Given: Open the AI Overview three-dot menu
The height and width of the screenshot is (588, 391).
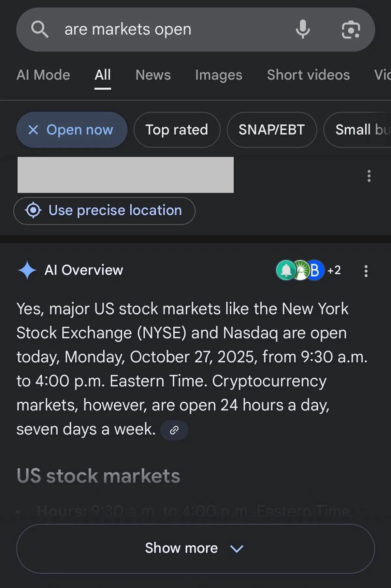Looking at the screenshot, I should [366, 271].
